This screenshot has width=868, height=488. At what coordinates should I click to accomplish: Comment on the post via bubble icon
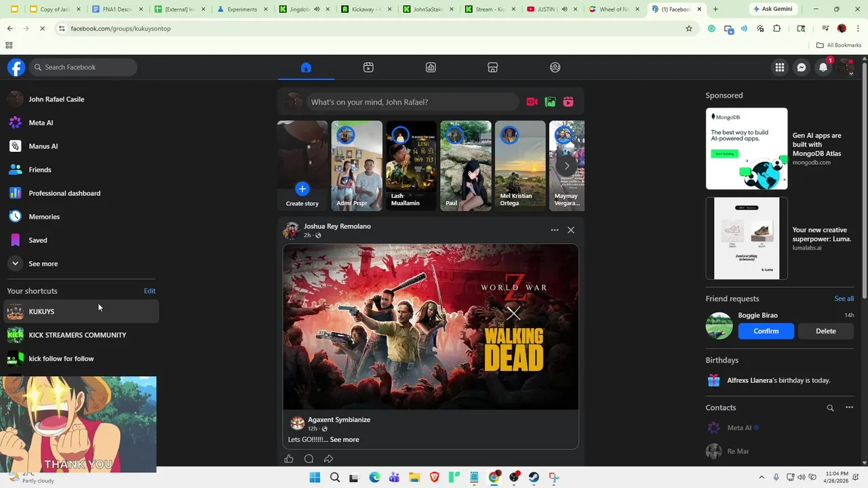(309, 459)
